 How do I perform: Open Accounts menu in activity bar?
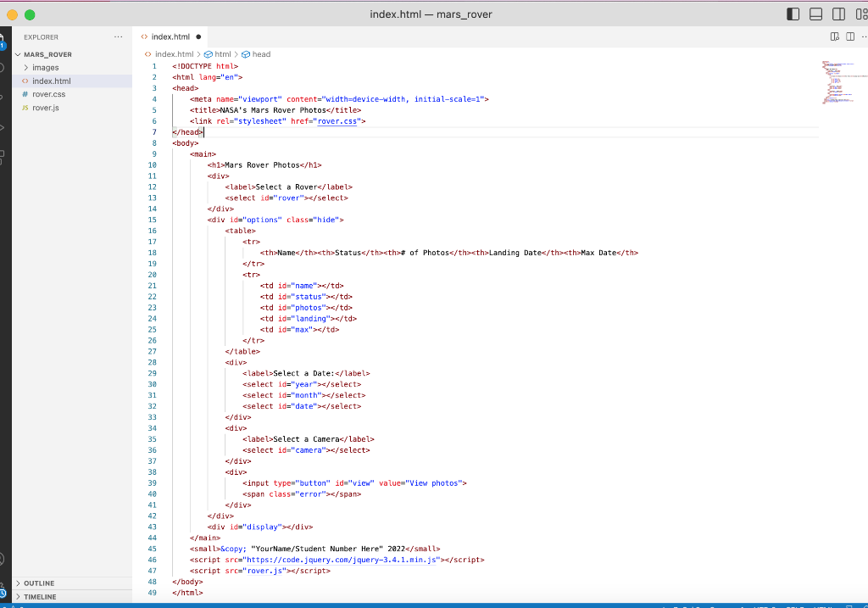3,560
